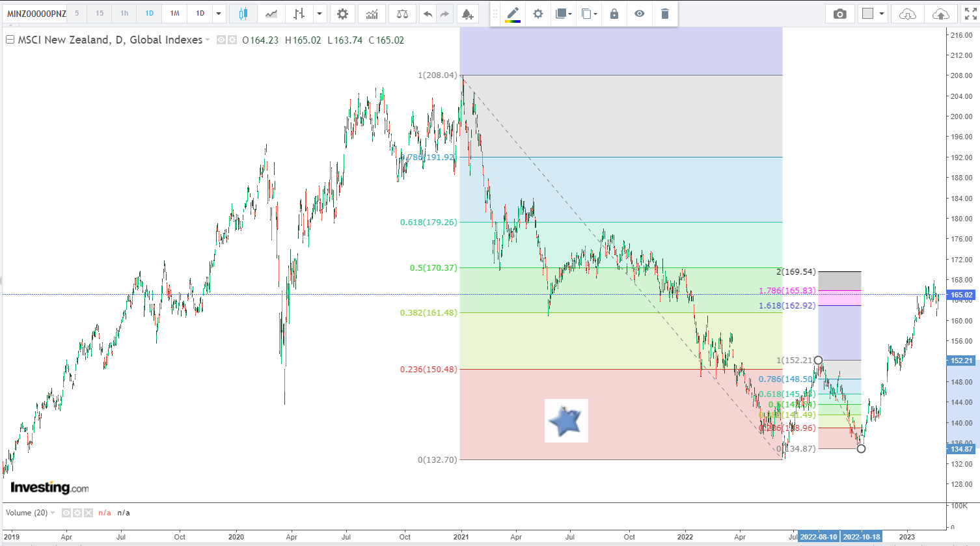Expand the chart style dropdown arrow
The height and width of the screenshot is (546, 980).
click(x=319, y=14)
